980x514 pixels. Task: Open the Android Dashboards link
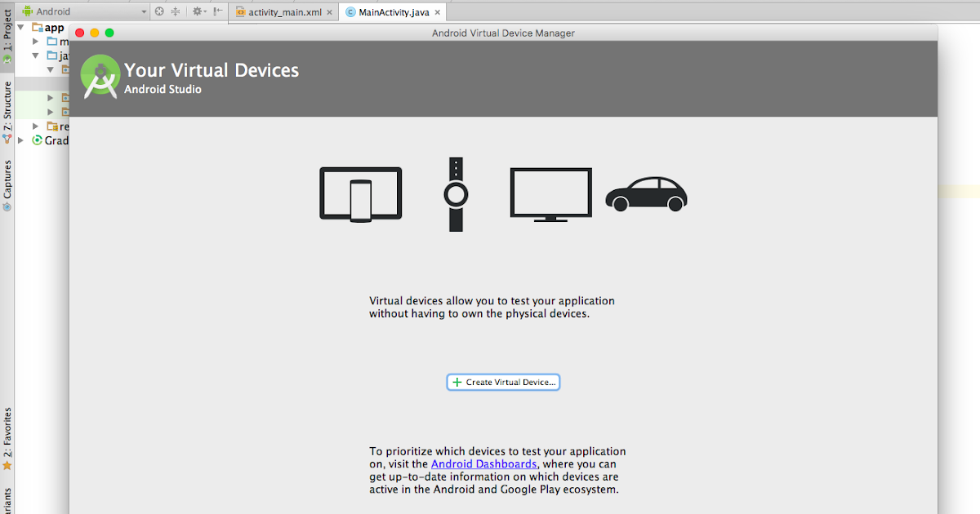click(x=485, y=463)
